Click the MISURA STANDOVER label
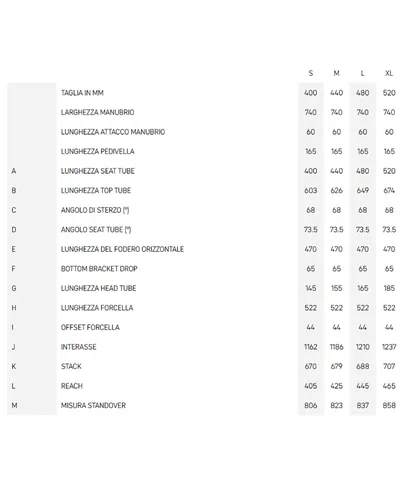The image size is (400, 500). coord(93,405)
